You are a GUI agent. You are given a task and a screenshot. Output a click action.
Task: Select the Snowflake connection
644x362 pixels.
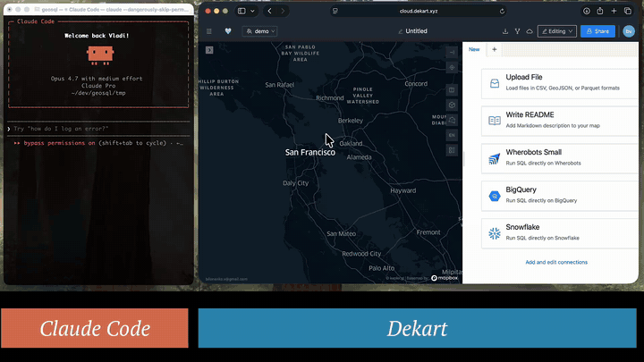pyautogui.click(x=559, y=233)
